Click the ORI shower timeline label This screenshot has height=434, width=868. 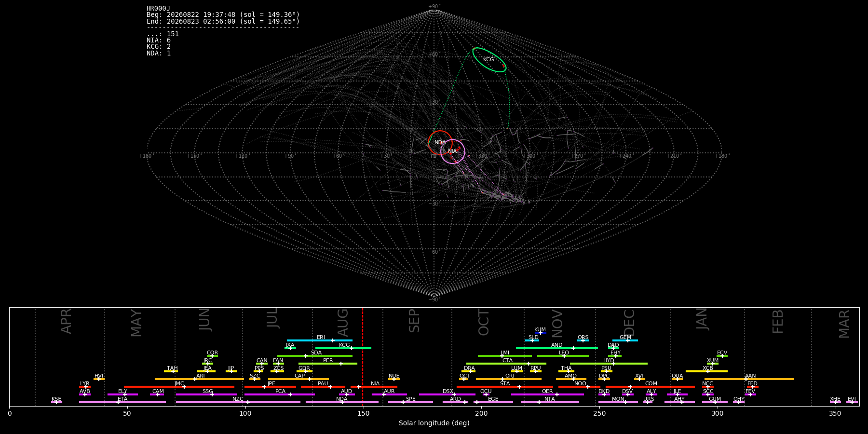510,376
